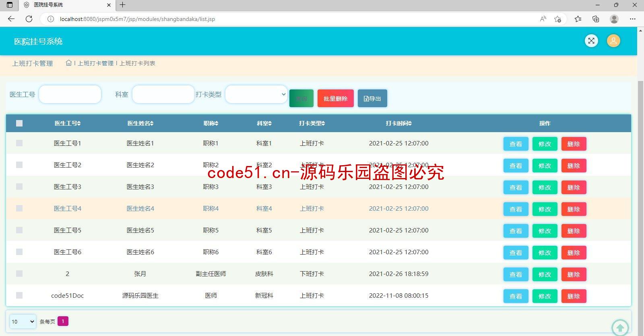Click 修改 for code51Doc row
644x336 pixels.
point(545,296)
